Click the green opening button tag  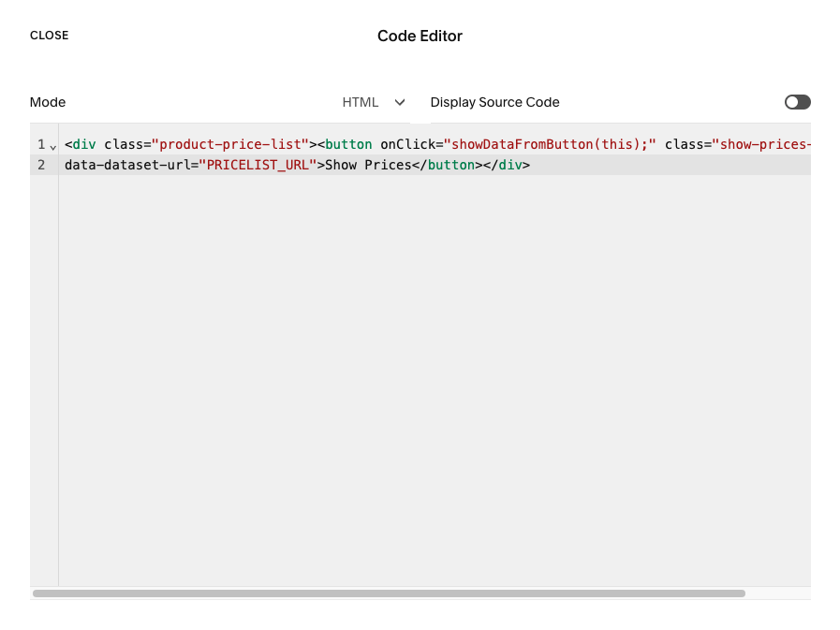pyautogui.click(x=348, y=144)
